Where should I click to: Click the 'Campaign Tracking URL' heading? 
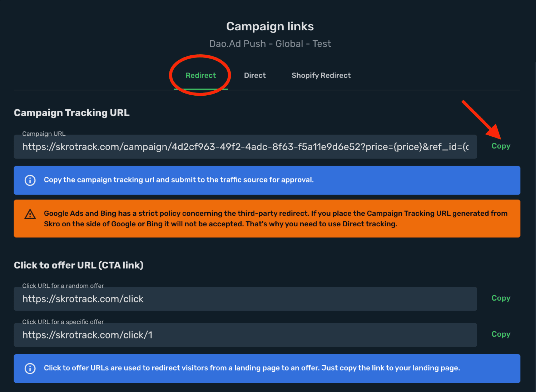click(71, 113)
